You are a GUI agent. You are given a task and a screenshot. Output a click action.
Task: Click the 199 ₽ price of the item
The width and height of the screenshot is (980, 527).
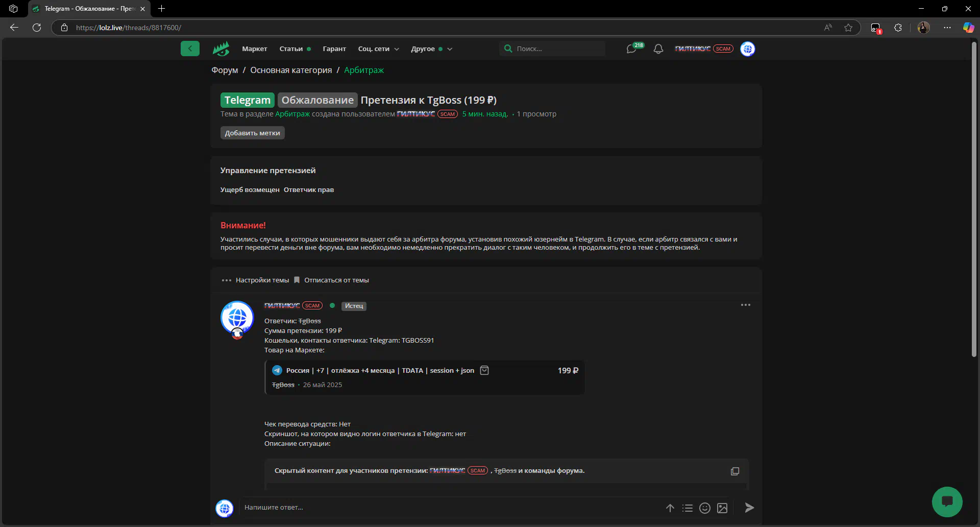click(x=568, y=370)
